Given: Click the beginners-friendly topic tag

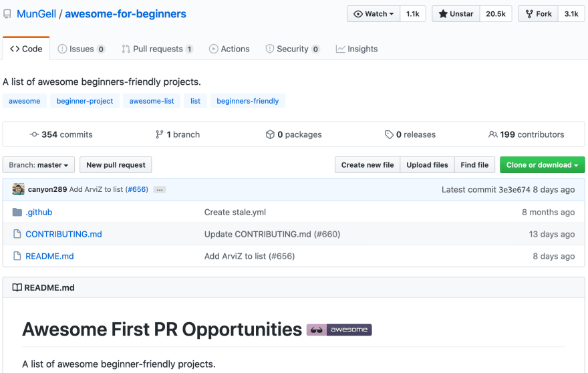Looking at the screenshot, I should click(x=248, y=101).
